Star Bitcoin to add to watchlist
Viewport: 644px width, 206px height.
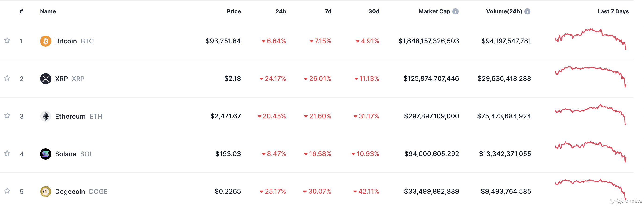point(7,40)
